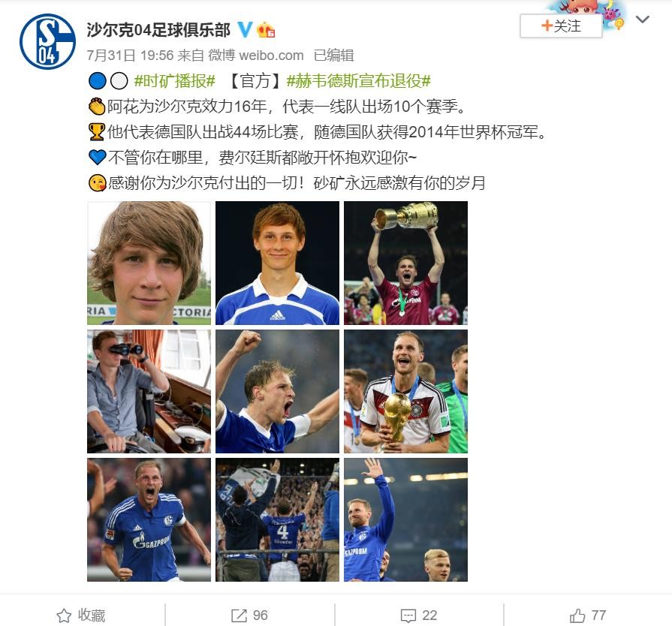Click the 沙尔克04足球俱乐部 account name
The width and height of the screenshot is (672, 626).
(x=158, y=29)
